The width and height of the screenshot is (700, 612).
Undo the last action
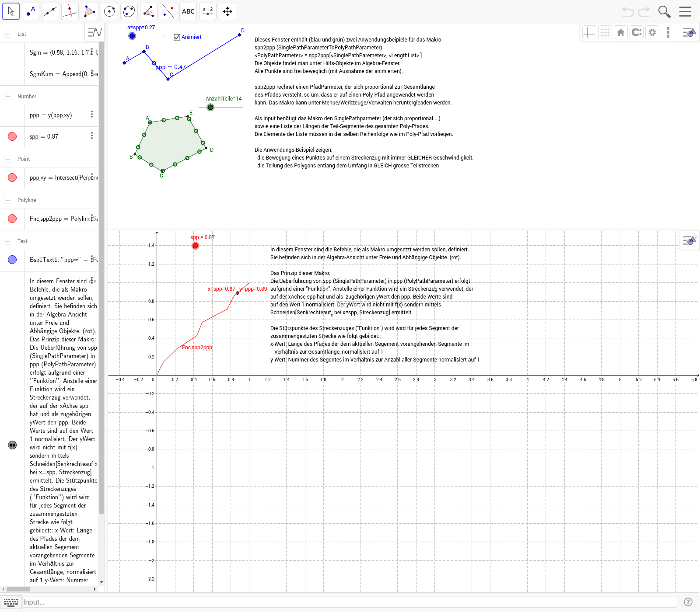628,12
